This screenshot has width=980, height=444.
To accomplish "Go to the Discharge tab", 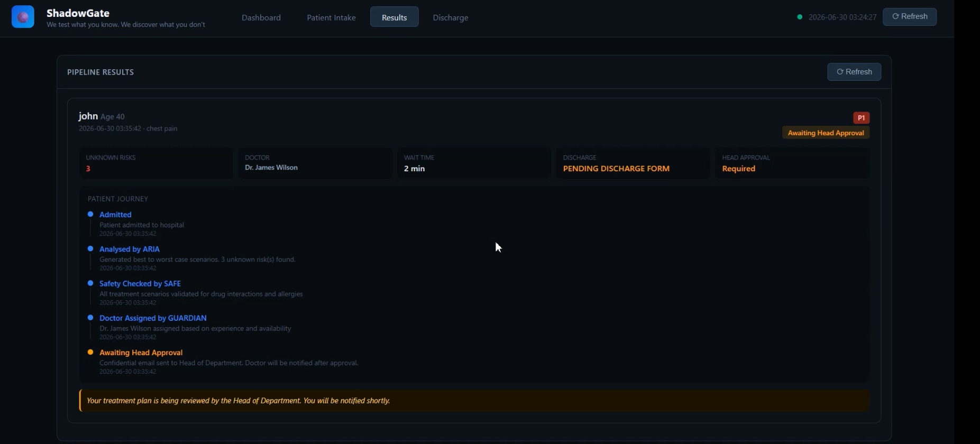I will [x=451, y=17].
